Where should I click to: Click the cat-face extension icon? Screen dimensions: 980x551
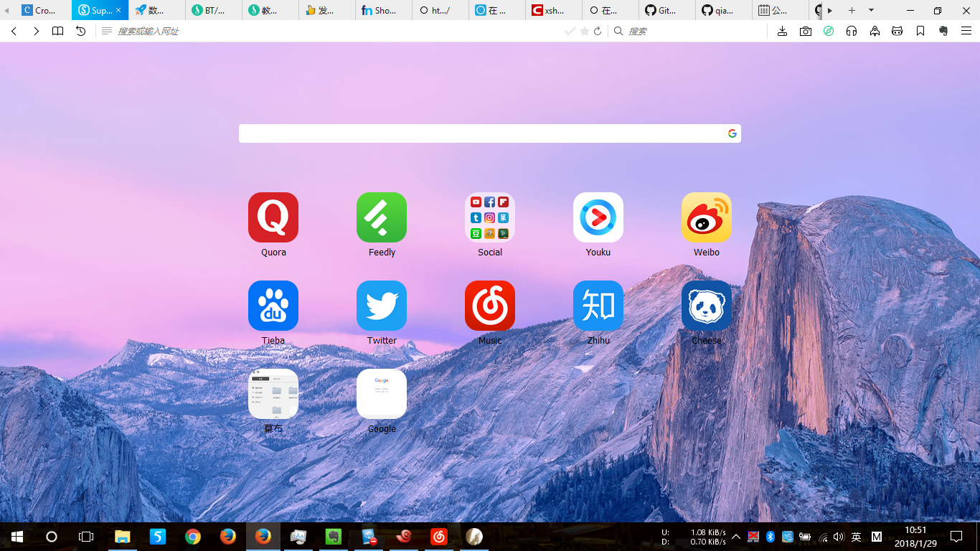pyautogui.click(x=897, y=32)
